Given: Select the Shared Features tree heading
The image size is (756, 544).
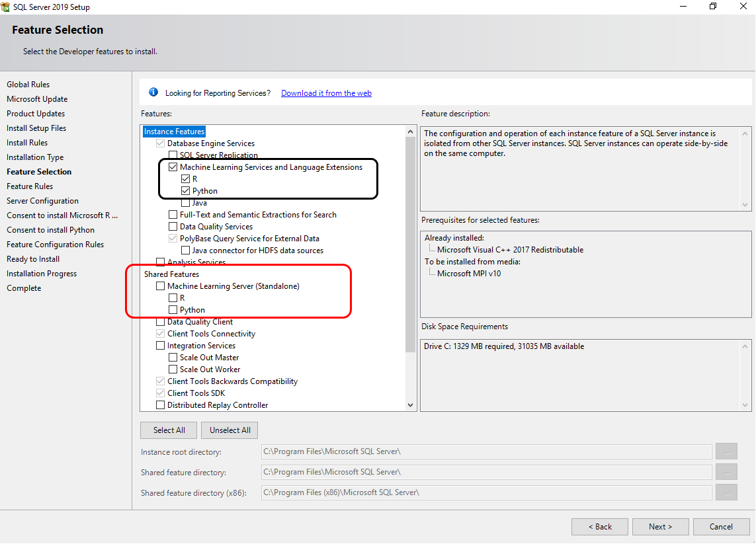Looking at the screenshot, I should 172,274.
